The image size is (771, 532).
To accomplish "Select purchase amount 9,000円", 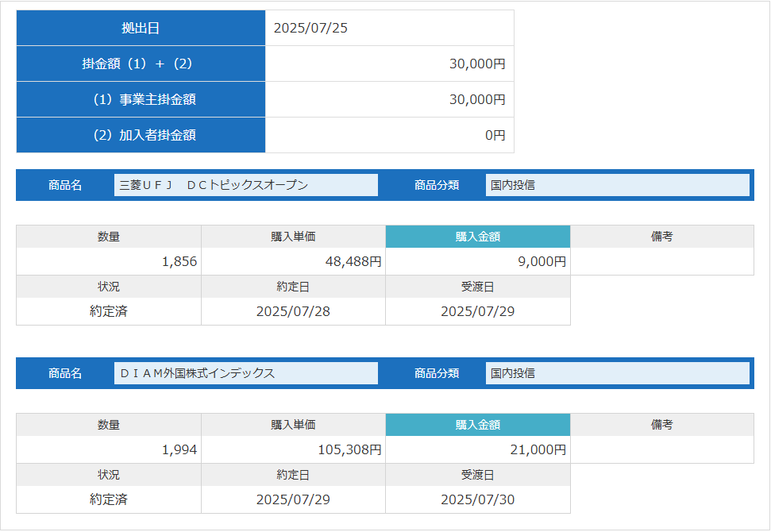I will click(x=542, y=261).
